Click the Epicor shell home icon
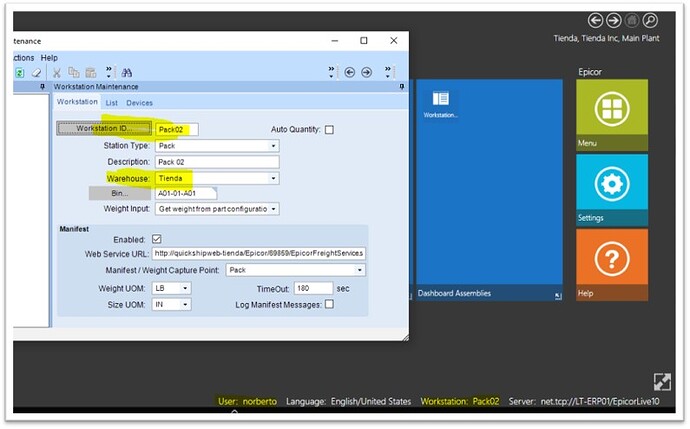690x429 pixels. [632, 20]
